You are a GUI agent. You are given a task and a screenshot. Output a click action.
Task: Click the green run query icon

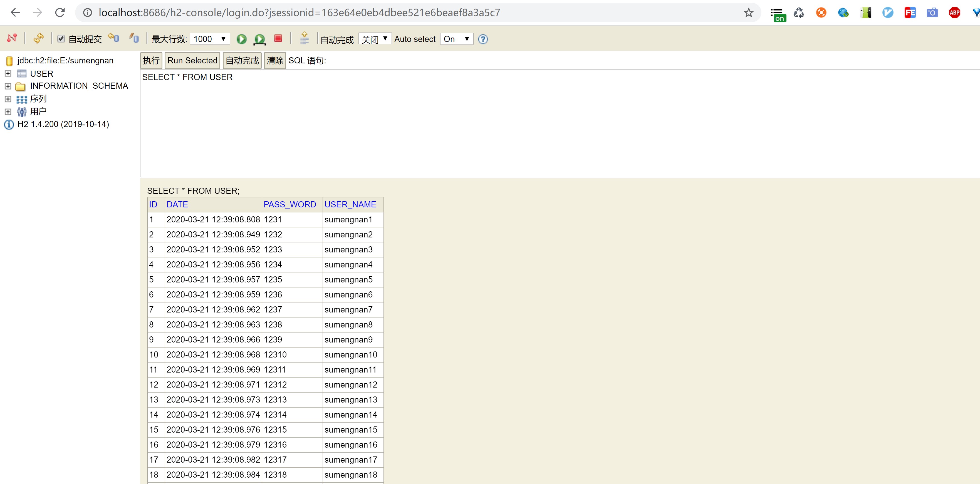[241, 39]
